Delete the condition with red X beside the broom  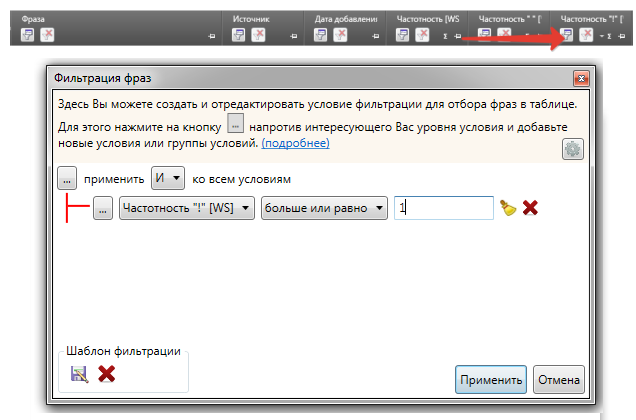[530, 208]
